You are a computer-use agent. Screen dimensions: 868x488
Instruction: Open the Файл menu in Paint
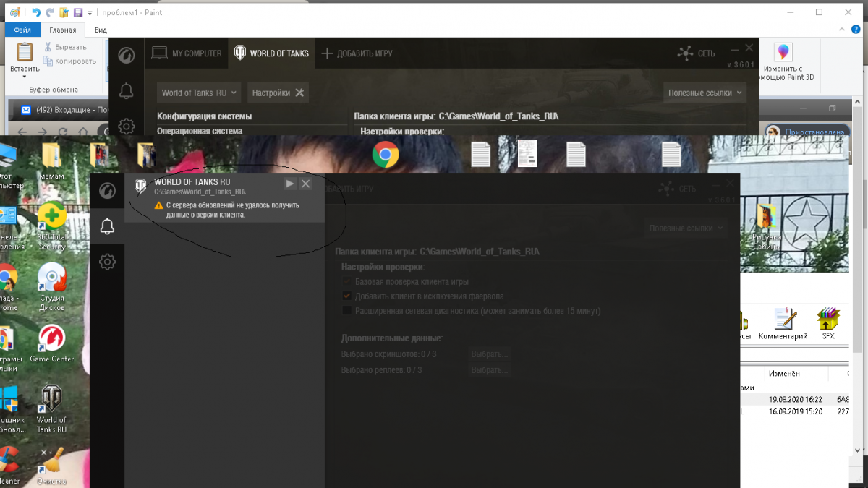22,30
